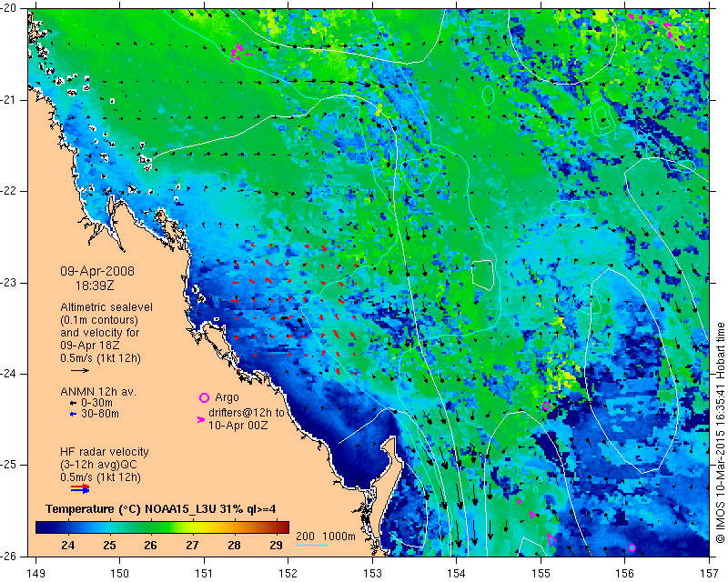Image resolution: width=728 pixels, height=582 pixels.
Task: Click the '(3-12h avg)QC' label
Action: click(98, 465)
